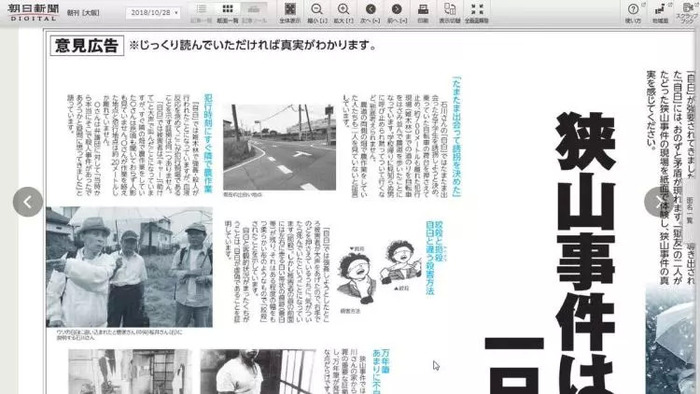The image size is (700, 394).
Task: Click the fullscreen toggle icon
Action: pyautogui.click(x=477, y=12)
